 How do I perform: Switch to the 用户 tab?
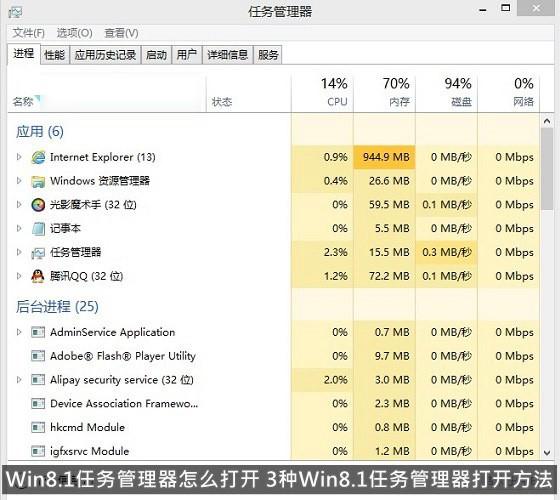pos(187,55)
